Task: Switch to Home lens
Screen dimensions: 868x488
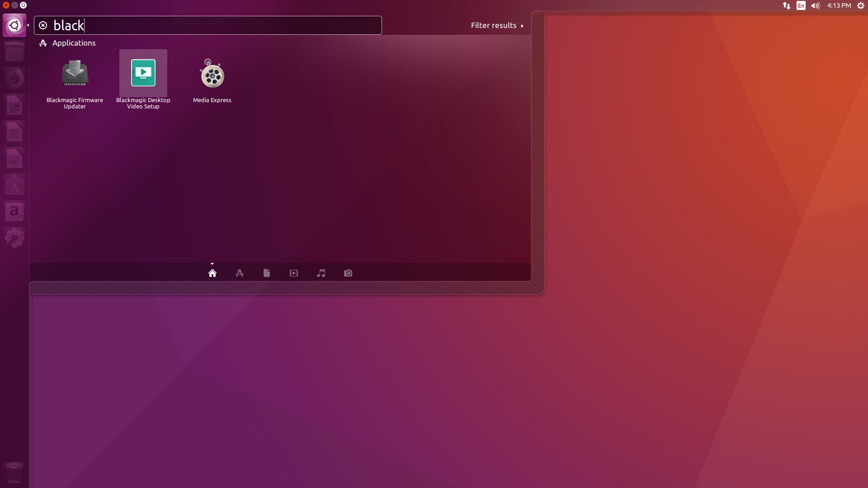Action: 212,273
